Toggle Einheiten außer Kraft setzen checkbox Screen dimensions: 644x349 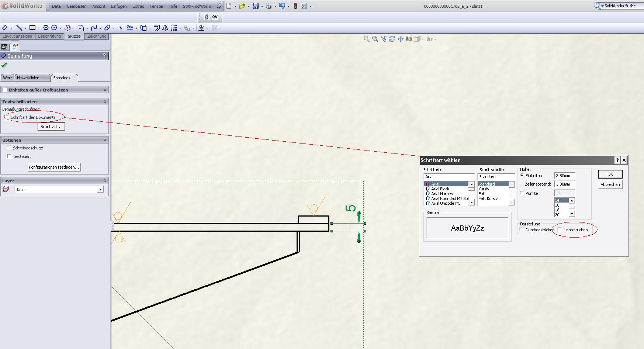[x=5, y=90]
